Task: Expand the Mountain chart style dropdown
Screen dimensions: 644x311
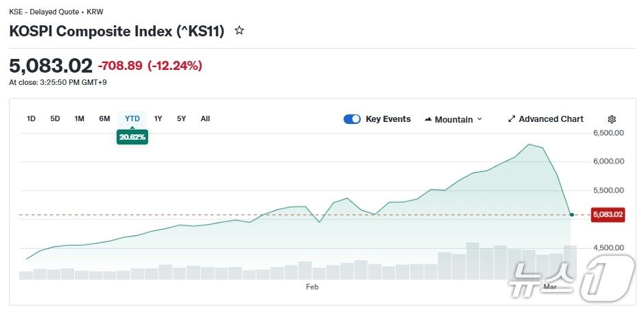Action: tap(479, 119)
